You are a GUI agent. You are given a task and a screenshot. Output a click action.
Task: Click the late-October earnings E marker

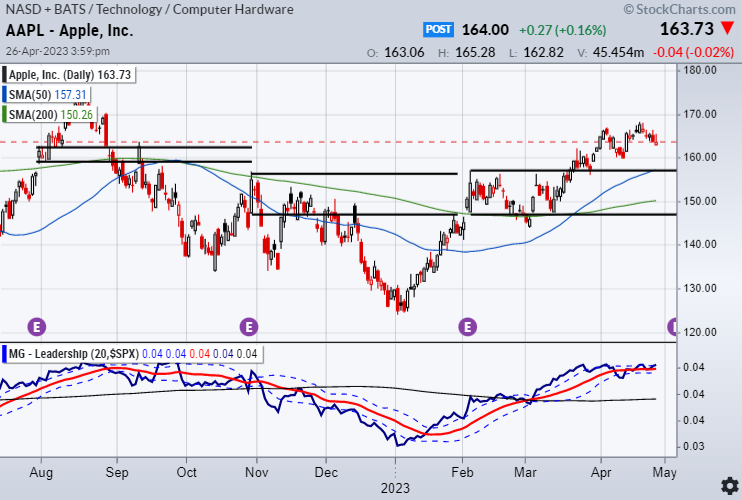(249, 326)
